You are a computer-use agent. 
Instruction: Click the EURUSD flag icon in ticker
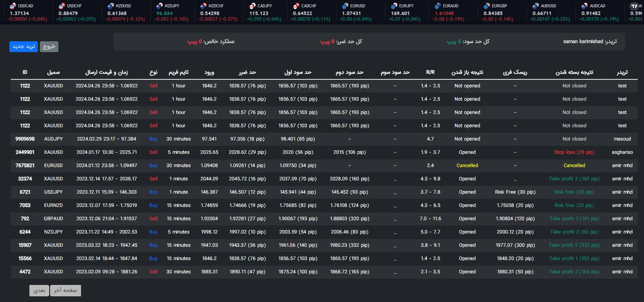[x=345, y=6]
